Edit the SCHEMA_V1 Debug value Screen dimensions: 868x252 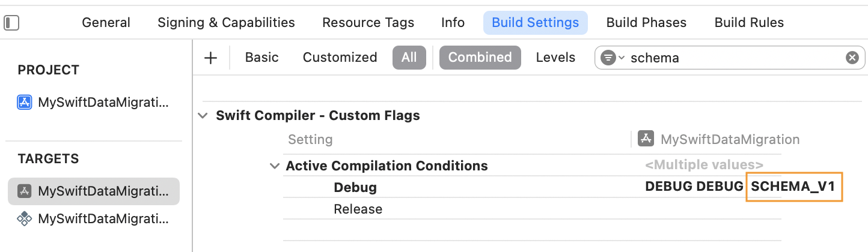[x=793, y=187]
